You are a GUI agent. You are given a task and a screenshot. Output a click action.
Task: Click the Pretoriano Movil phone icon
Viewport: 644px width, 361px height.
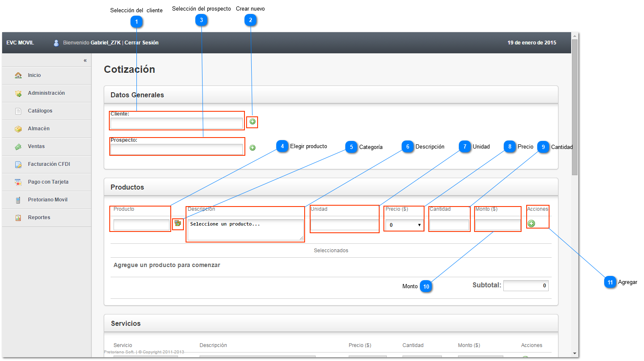[18, 200]
